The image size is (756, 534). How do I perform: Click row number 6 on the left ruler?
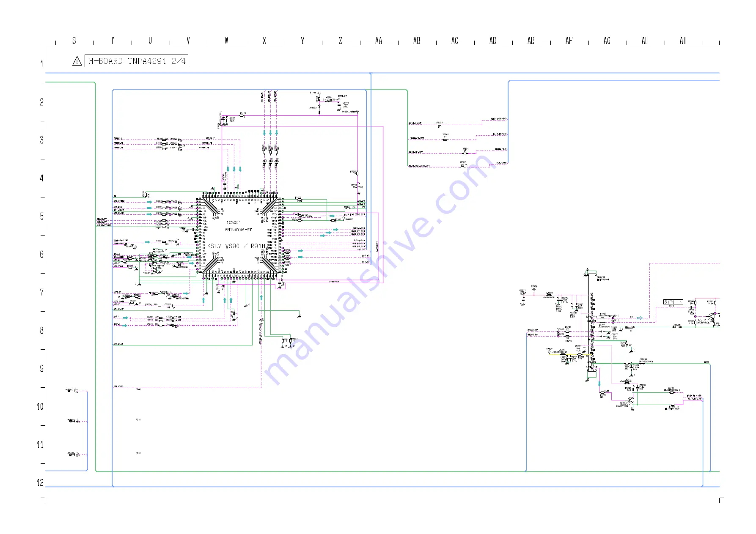coord(41,255)
